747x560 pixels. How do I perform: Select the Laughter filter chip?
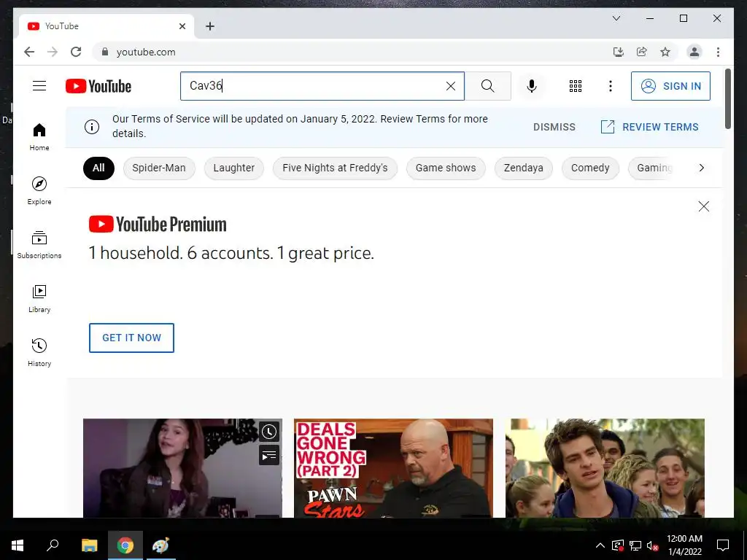pos(234,168)
